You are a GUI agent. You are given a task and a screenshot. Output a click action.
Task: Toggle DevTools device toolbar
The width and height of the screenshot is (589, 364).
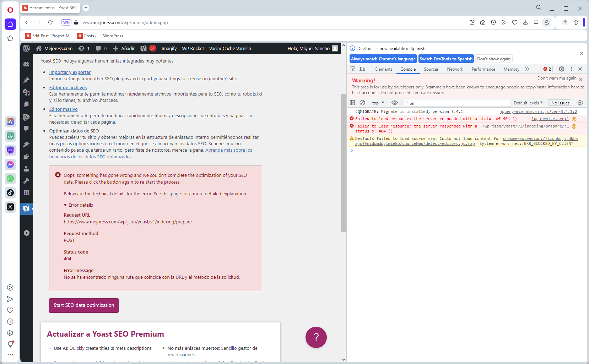[x=362, y=69]
